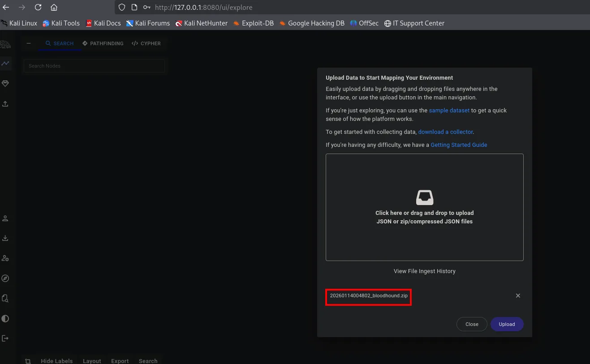Open the download a collector link

pos(446,132)
